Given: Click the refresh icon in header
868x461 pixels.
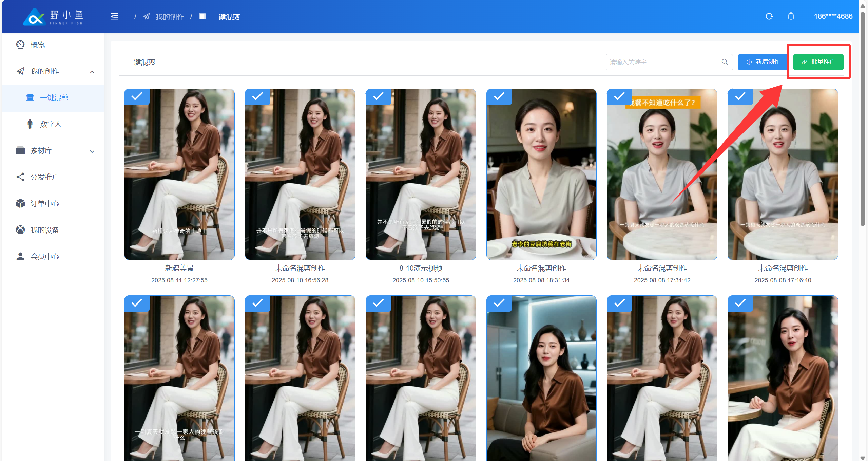Looking at the screenshot, I should (x=769, y=16).
